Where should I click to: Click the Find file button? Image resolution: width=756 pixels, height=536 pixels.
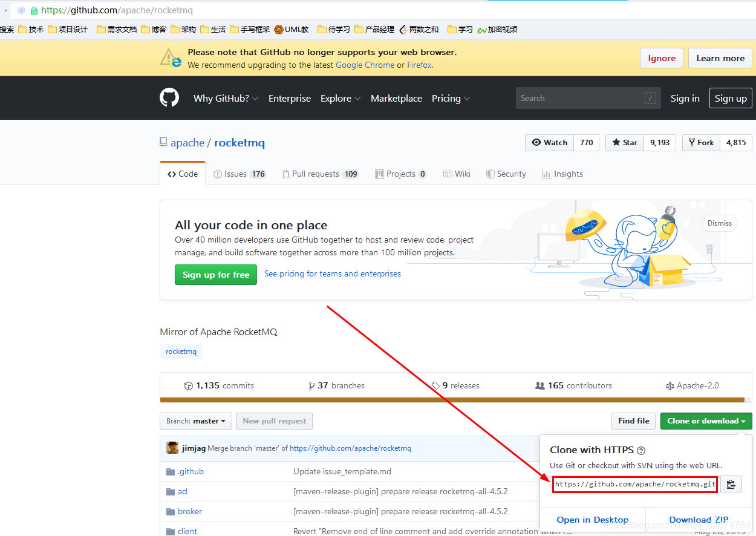tap(634, 421)
